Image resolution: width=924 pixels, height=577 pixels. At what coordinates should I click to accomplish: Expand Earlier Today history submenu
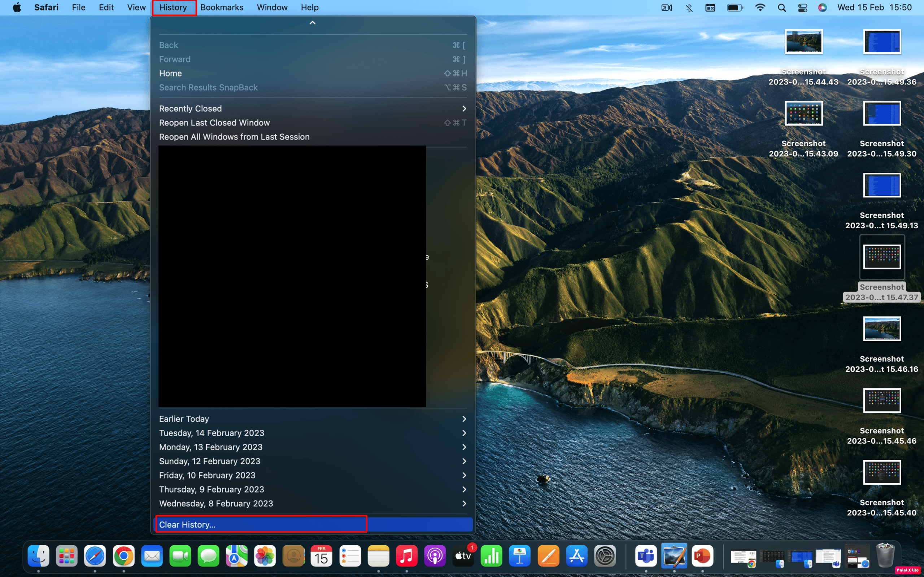pyautogui.click(x=312, y=419)
